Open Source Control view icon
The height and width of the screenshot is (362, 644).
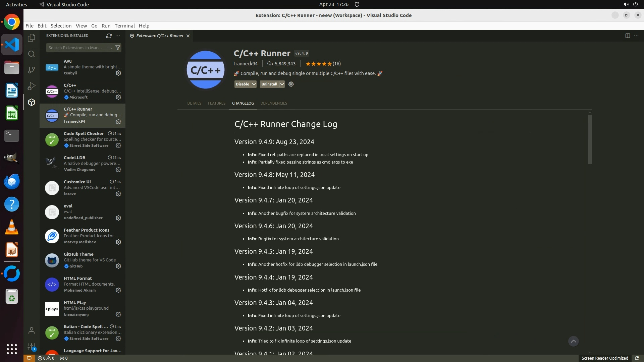32,70
